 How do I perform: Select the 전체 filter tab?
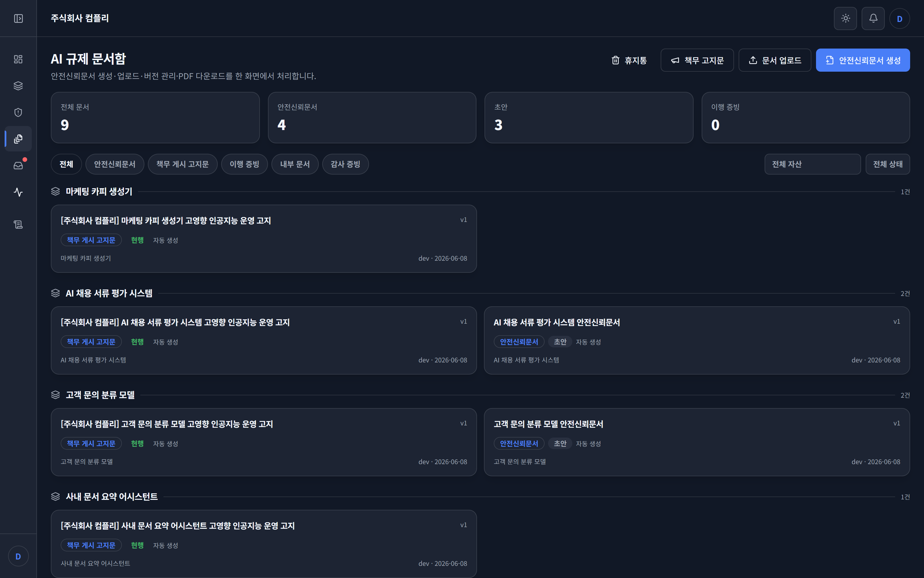coord(66,164)
